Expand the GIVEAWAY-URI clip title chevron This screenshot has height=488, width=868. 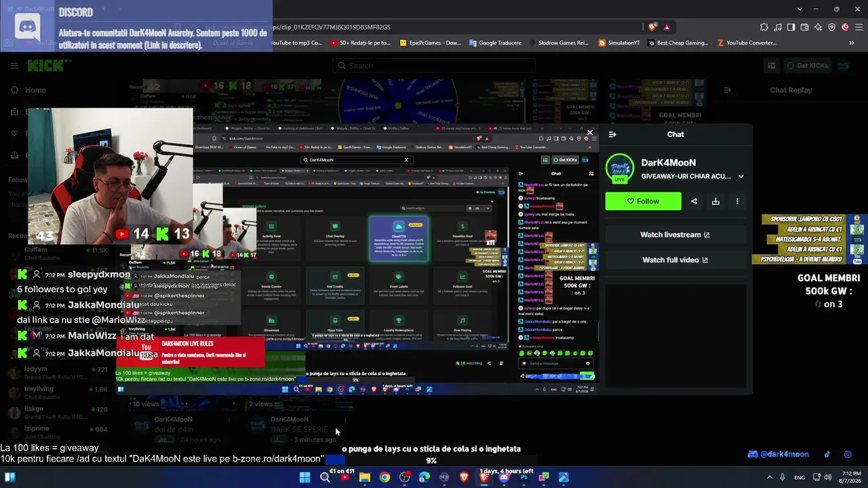click(741, 176)
